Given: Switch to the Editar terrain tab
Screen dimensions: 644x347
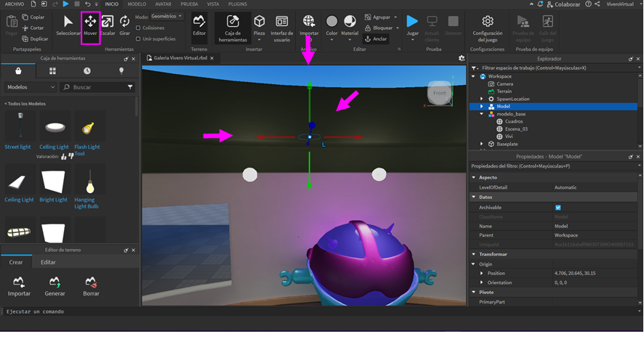Looking at the screenshot, I should [x=48, y=262].
